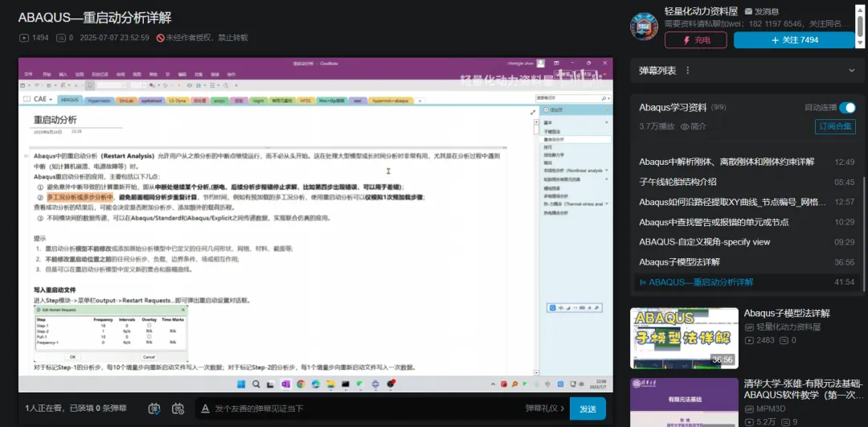Viewport: 868px width, 427px height.
Task: Switch to the Hypermesh section tab
Action: (x=99, y=101)
